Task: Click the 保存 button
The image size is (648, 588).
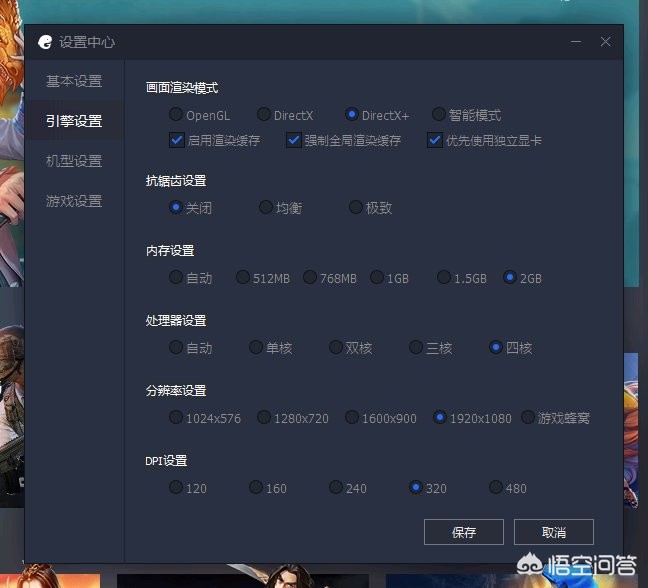Action: click(x=464, y=532)
